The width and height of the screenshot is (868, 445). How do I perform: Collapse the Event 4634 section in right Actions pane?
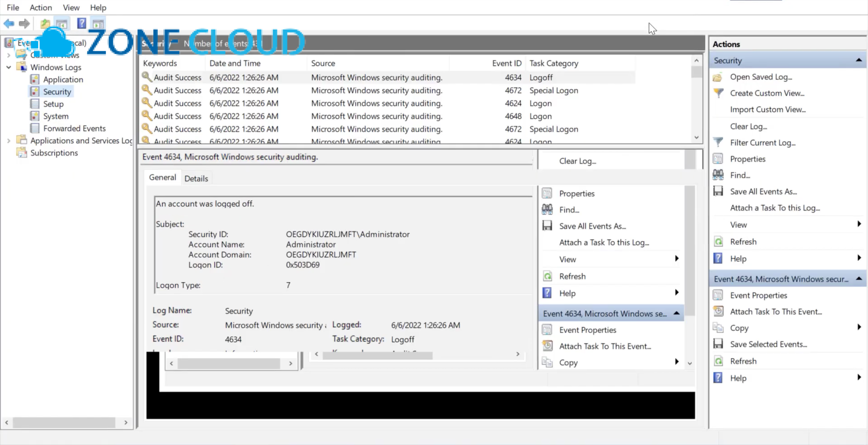click(x=859, y=278)
